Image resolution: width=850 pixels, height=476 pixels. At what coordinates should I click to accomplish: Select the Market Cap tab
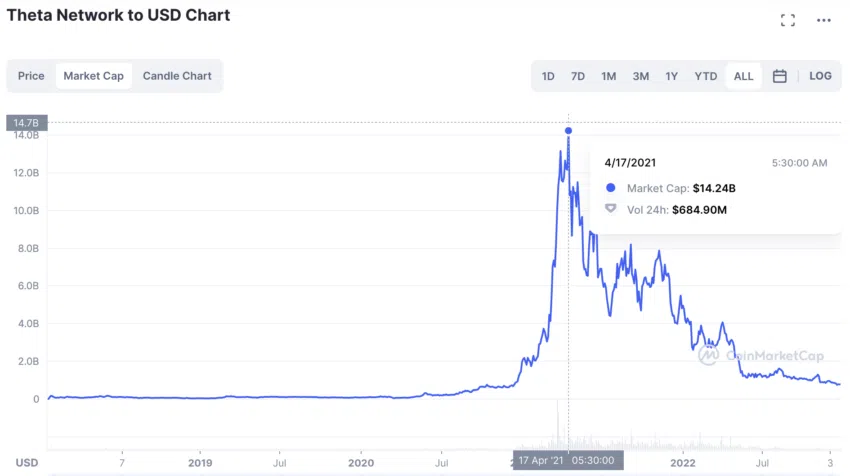93,76
